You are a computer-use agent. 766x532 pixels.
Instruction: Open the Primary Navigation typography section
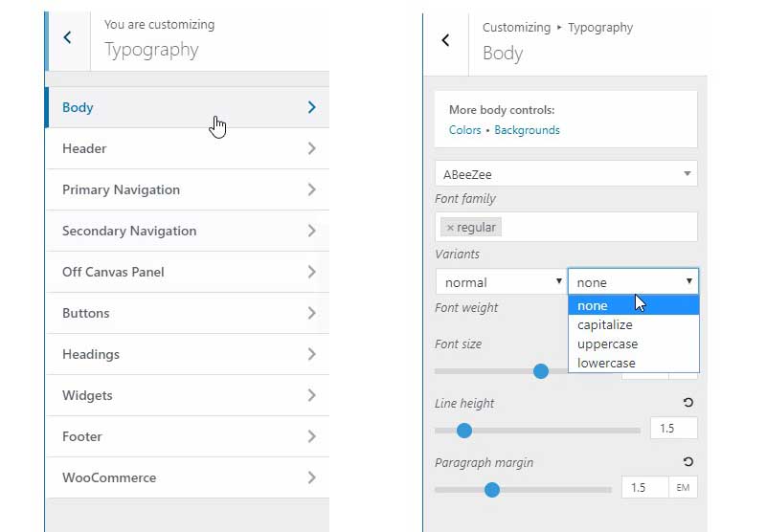(x=188, y=189)
